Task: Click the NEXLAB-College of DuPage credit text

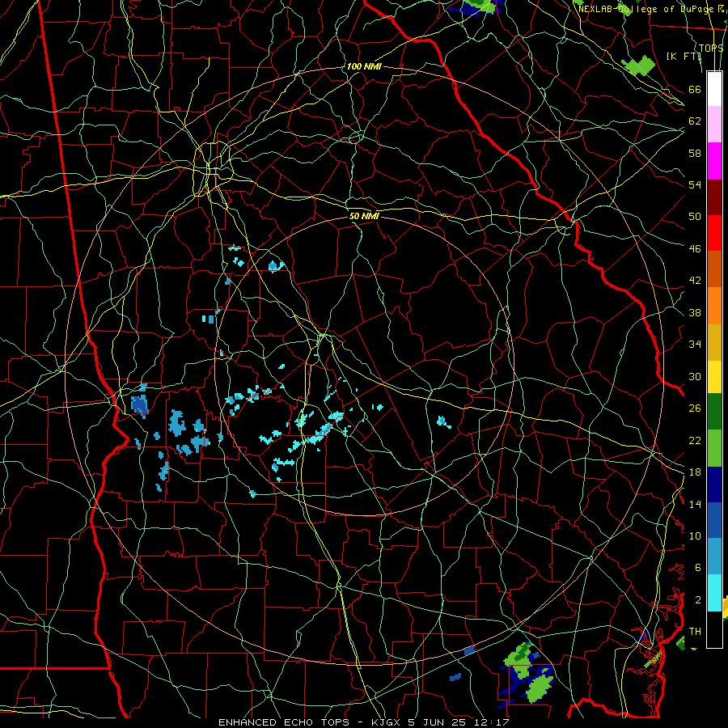Action: pyautogui.click(x=650, y=9)
